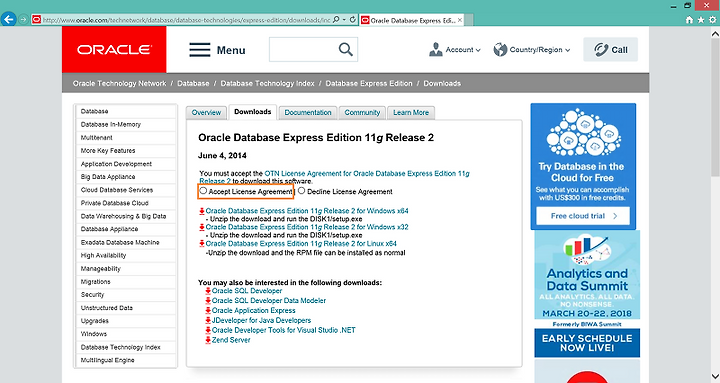Screen dimensions: 720x383
Task: Click the address bar search magnifier icon
Action: point(336,20)
